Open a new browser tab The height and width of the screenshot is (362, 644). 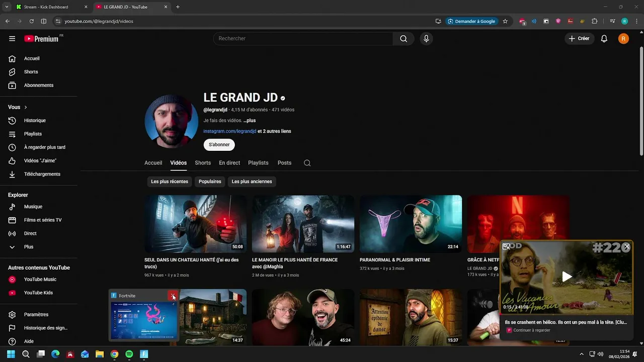point(178,7)
